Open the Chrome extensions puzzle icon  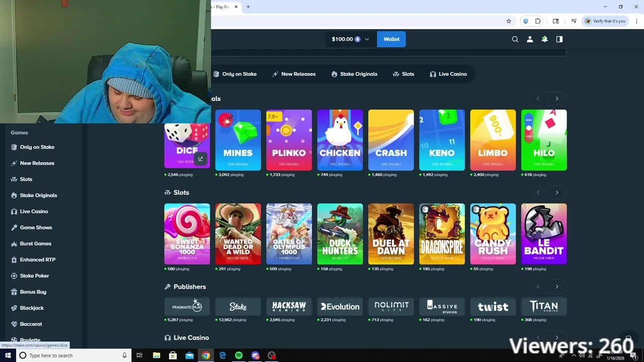(538, 21)
